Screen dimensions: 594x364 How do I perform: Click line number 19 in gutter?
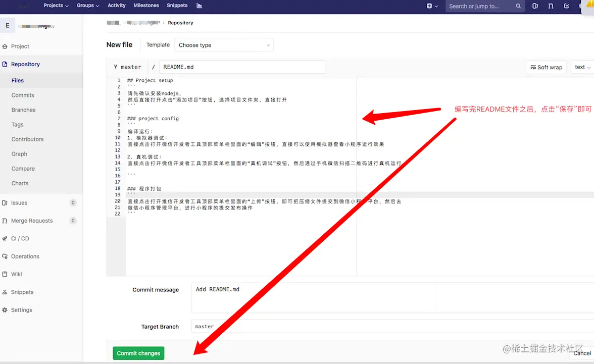coord(117,195)
